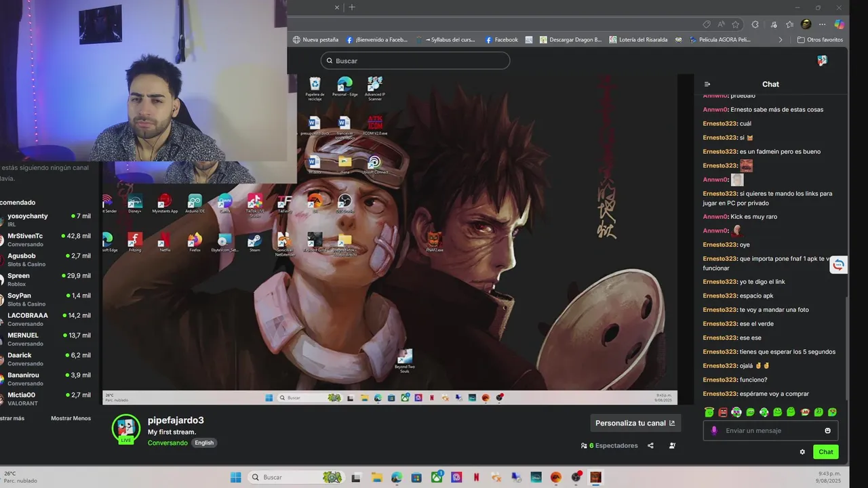Click Mostrar Menos in sidebar
Screen dimensions: 868x488
click(71, 418)
